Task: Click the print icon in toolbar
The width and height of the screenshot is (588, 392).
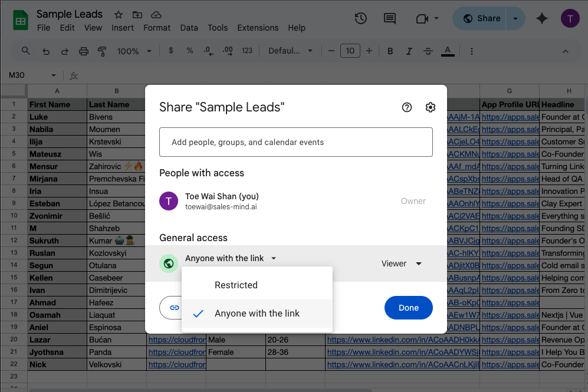Action: [x=83, y=51]
